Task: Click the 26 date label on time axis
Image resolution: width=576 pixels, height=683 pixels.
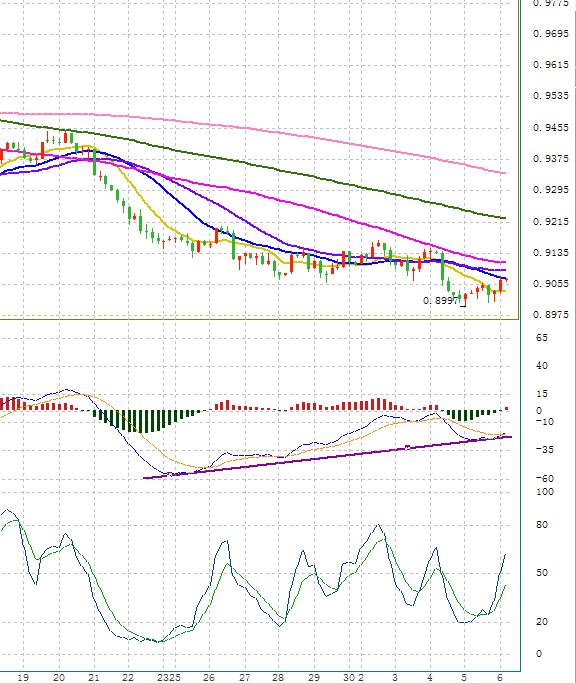Action: pos(209,677)
